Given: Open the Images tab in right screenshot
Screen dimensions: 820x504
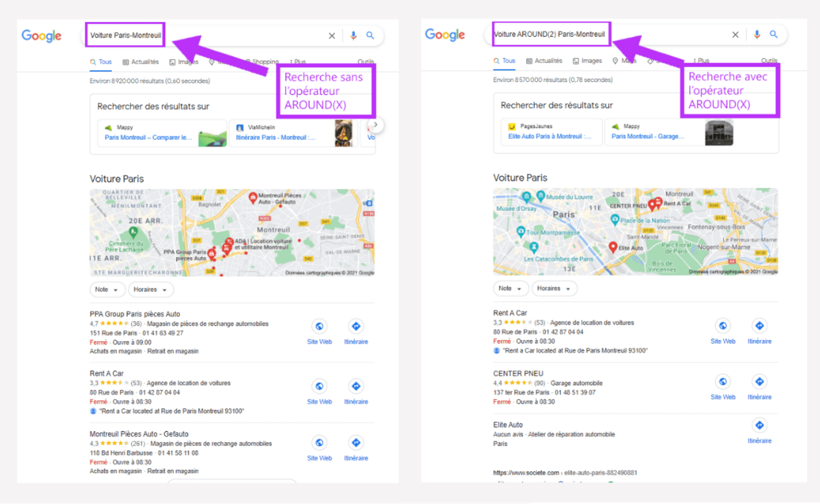Looking at the screenshot, I should [587, 61].
